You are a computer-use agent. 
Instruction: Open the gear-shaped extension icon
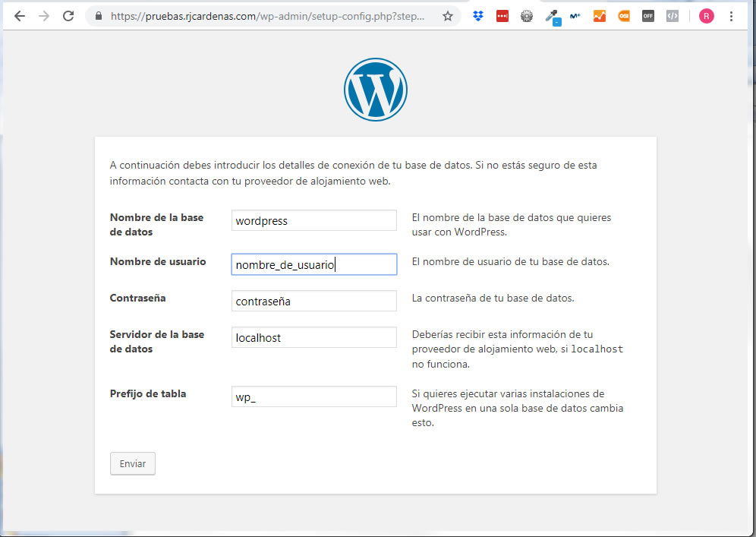coord(527,16)
